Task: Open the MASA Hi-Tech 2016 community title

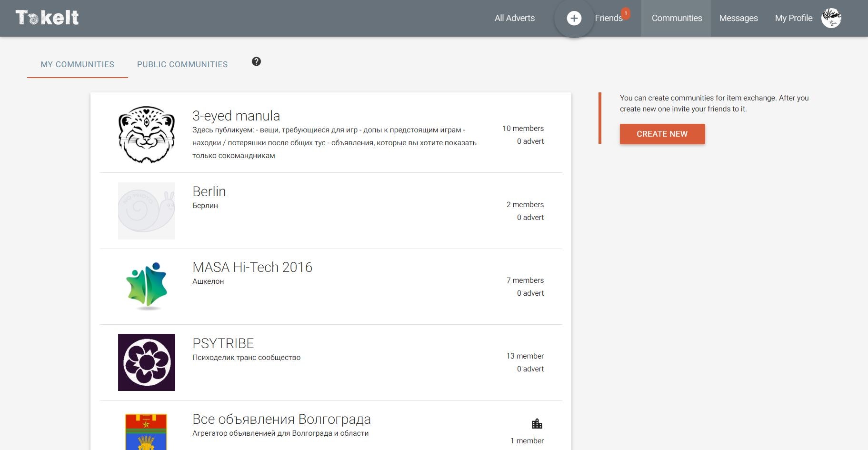Action: point(252,267)
